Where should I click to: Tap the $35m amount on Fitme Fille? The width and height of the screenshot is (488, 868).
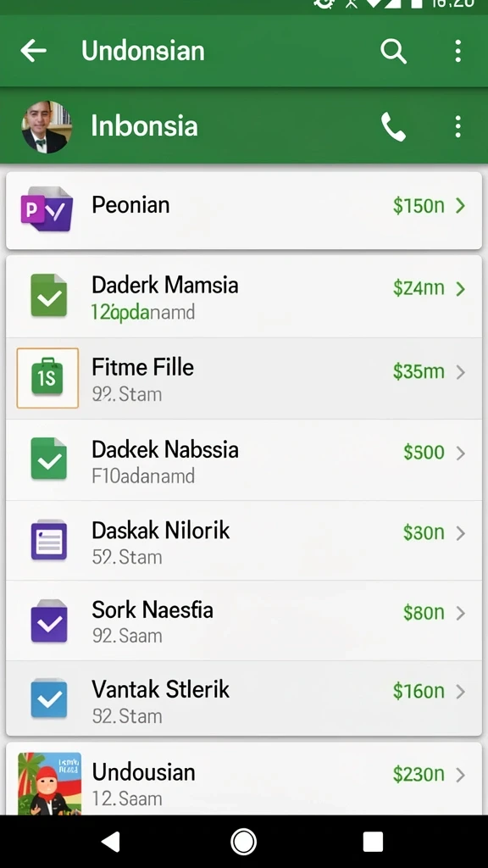click(x=419, y=371)
